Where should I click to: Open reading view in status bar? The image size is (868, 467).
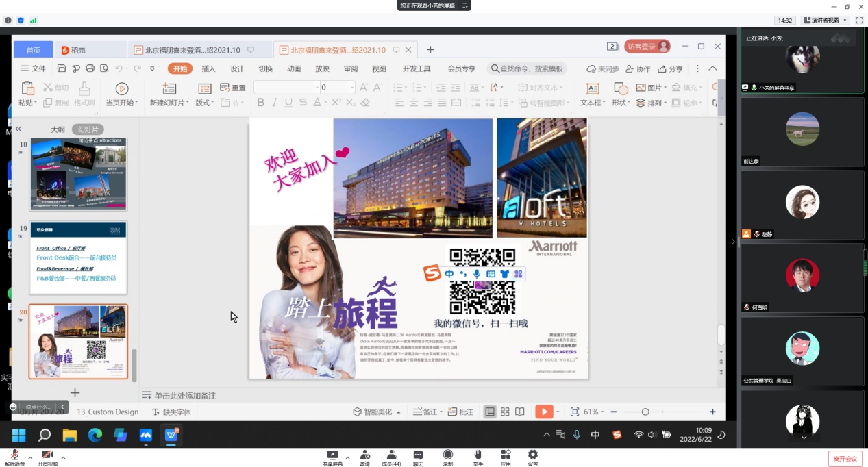[520, 412]
